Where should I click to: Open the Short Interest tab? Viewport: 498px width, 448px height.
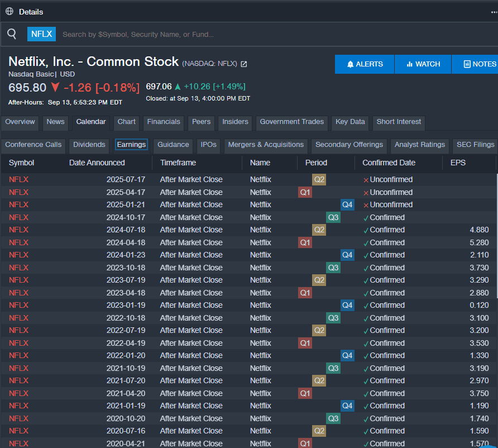[x=399, y=122]
